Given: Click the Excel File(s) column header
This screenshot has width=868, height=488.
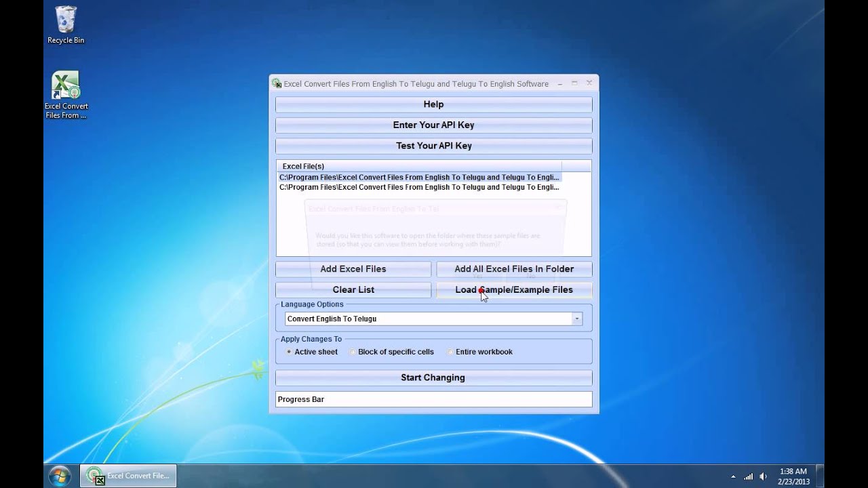Looking at the screenshot, I should (x=419, y=166).
